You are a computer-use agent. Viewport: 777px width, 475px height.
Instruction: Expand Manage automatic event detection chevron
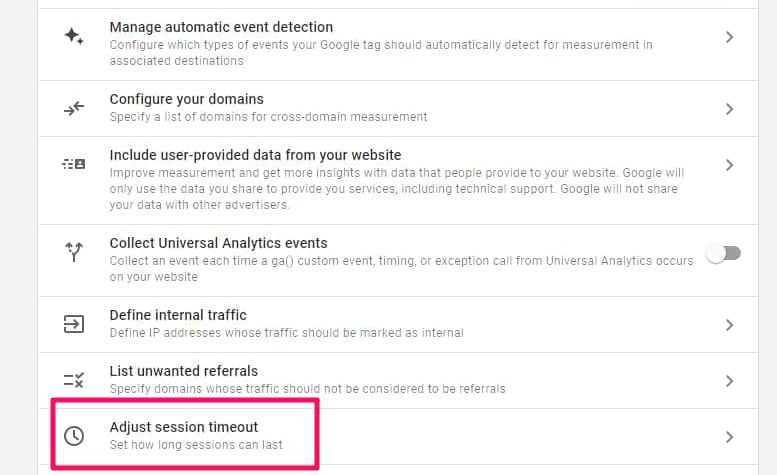tap(730, 37)
